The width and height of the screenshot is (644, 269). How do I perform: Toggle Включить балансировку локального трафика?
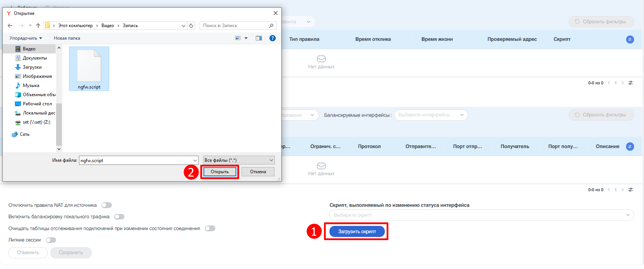(119, 217)
